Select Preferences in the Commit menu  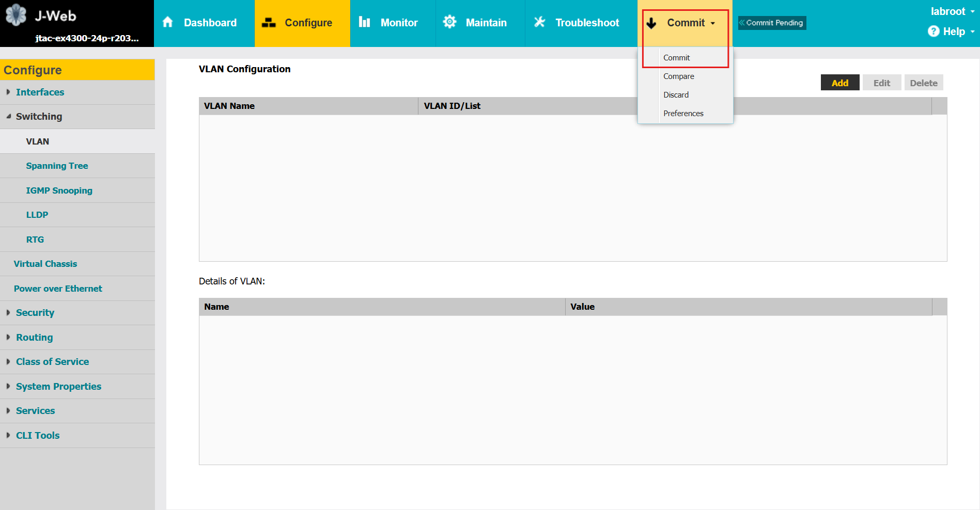click(683, 113)
